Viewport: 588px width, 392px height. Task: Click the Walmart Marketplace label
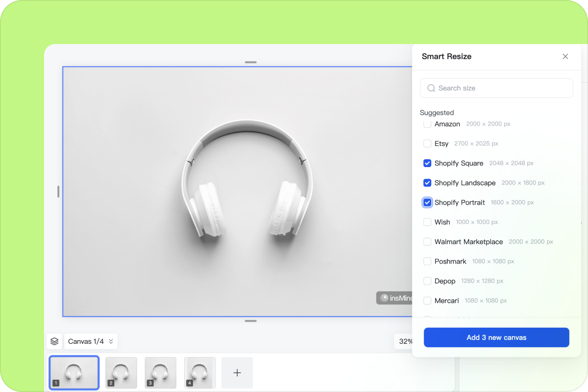(x=469, y=241)
